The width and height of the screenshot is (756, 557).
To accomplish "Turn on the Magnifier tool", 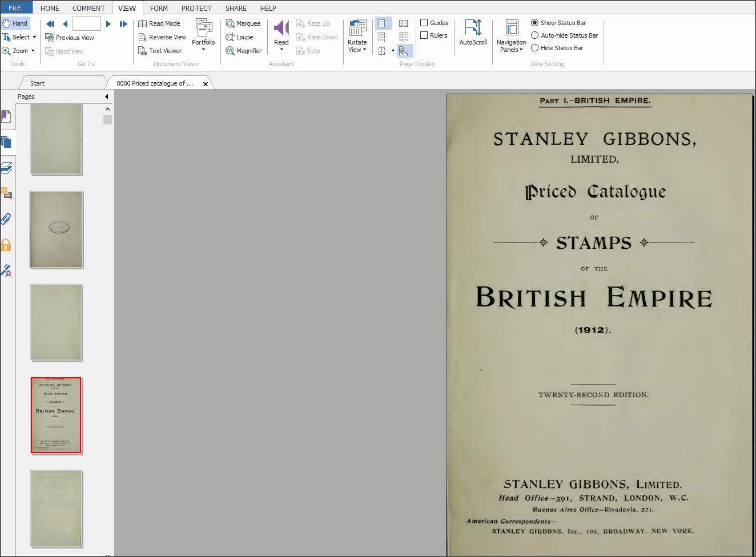I will 244,51.
